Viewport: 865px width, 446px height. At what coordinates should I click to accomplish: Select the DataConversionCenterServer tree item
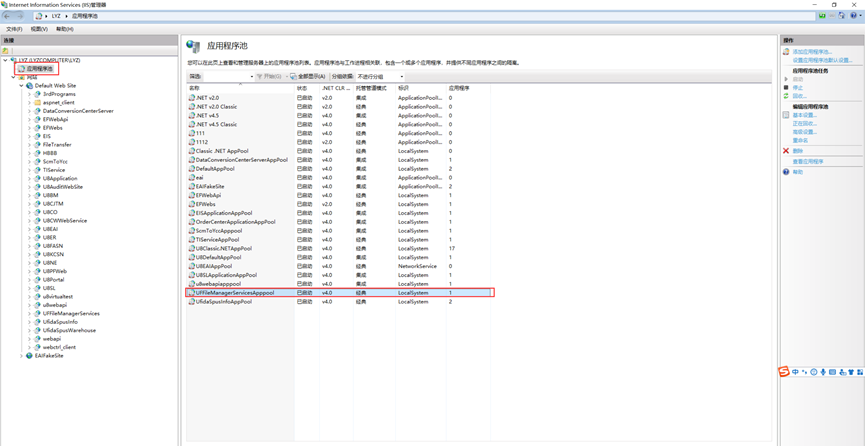(78, 111)
